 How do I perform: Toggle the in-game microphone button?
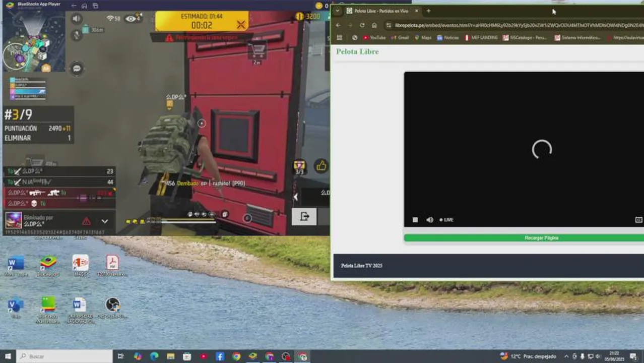[77, 34]
